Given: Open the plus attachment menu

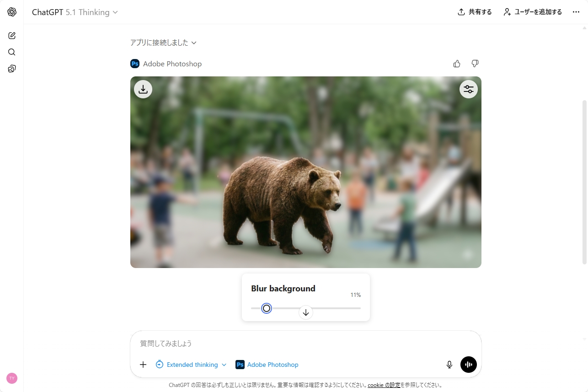Looking at the screenshot, I should coord(143,365).
